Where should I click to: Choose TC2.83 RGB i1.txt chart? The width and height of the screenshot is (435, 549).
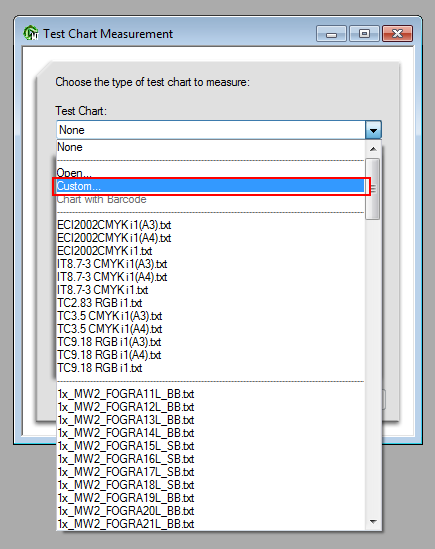tap(210, 303)
